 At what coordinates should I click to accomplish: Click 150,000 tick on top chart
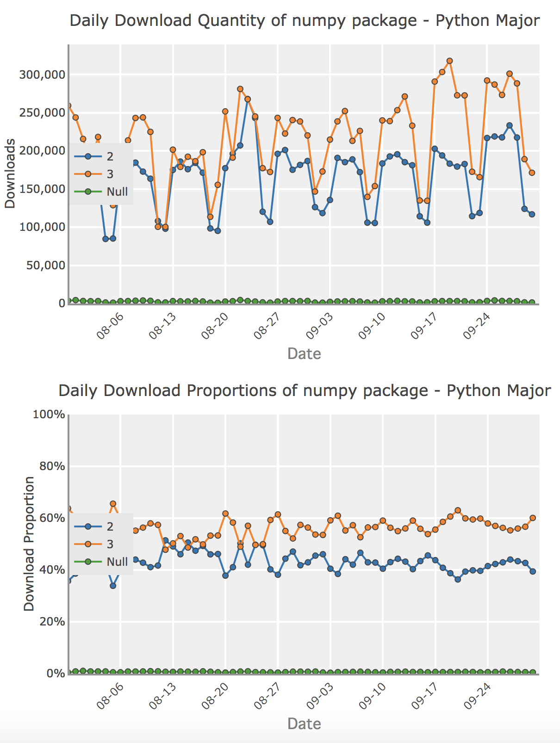point(41,189)
